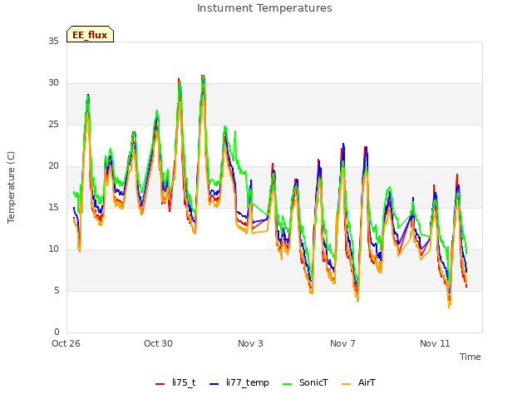
Task: Hide the SonicT series via legend
Action: pos(305,382)
